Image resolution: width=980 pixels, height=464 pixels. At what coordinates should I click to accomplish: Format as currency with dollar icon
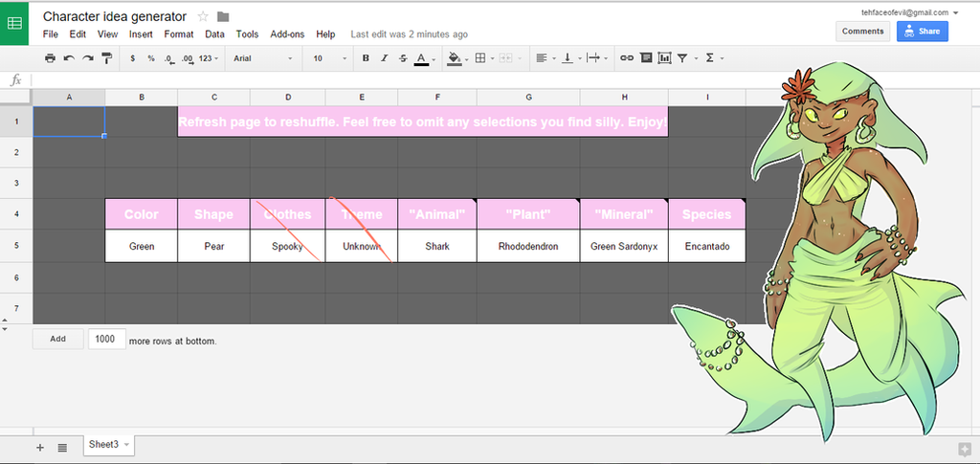click(x=132, y=58)
